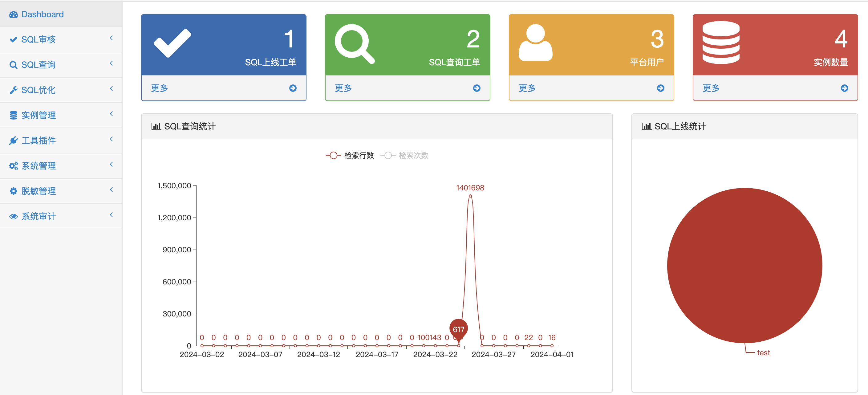The height and width of the screenshot is (395, 868).
Task: Click the arrow icon in SQL上线工单 footer
Action: click(293, 88)
